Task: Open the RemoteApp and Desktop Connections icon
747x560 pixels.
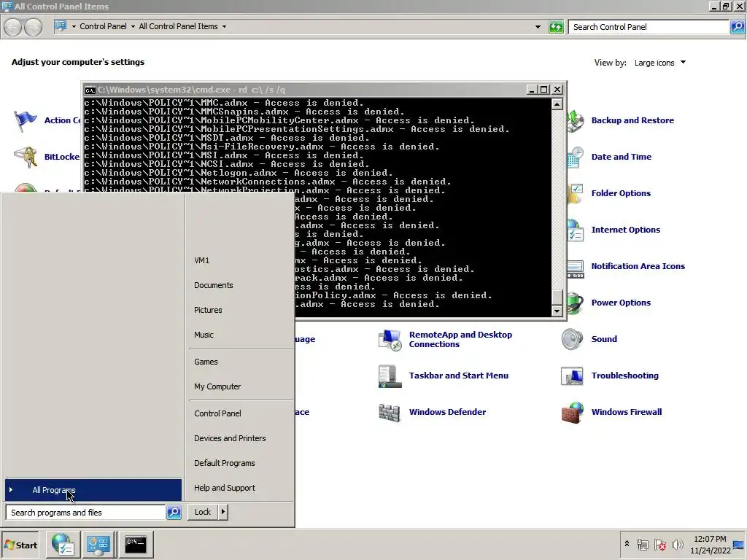Action: pyautogui.click(x=390, y=339)
